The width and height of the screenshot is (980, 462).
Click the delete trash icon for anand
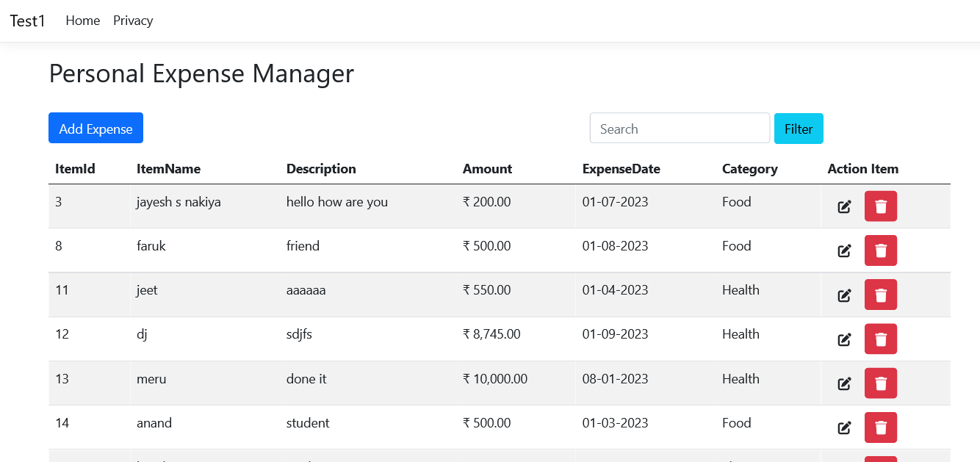tap(880, 427)
